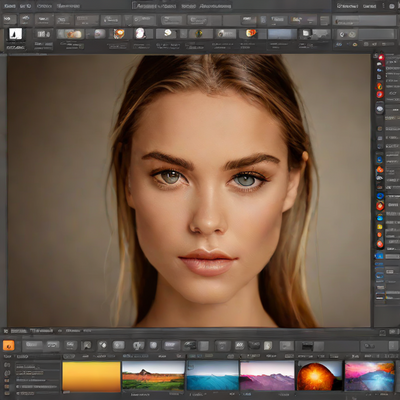Select the solid yellow-orange gradient thumbnail

tap(91, 377)
